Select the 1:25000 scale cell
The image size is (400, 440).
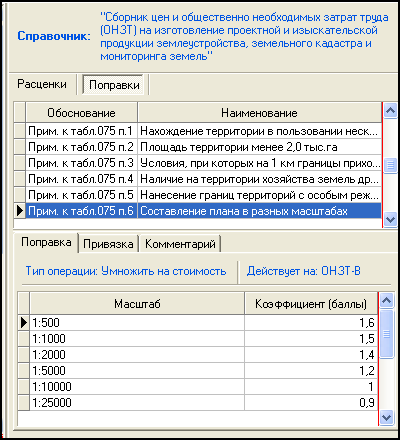(137, 403)
